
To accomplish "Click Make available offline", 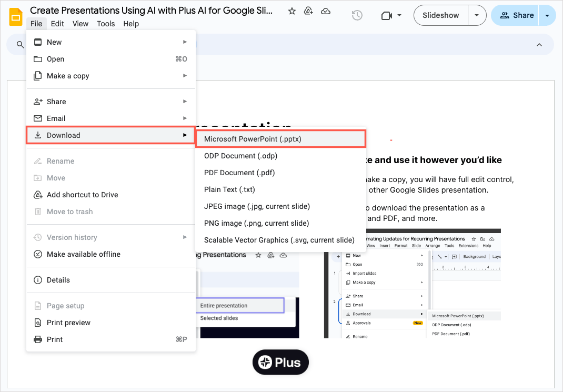I will click(x=111, y=254).
